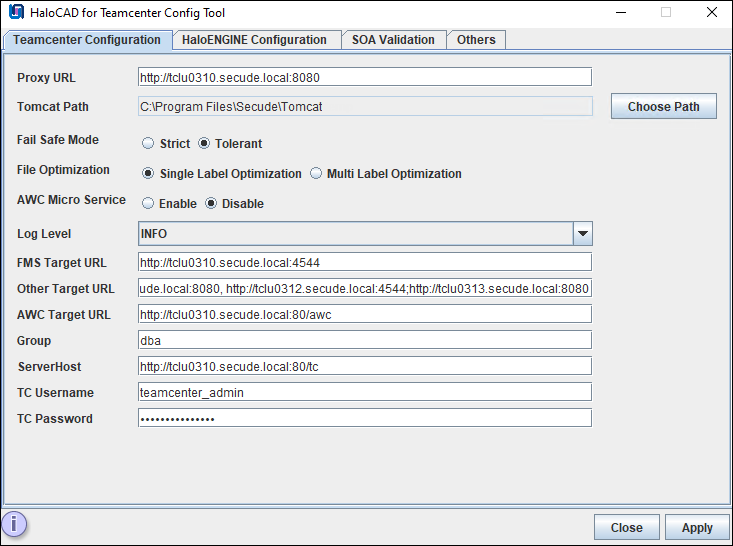The height and width of the screenshot is (546, 733).
Task: Click the Fail Safe Mode label
Action: (x=58, y=140)
